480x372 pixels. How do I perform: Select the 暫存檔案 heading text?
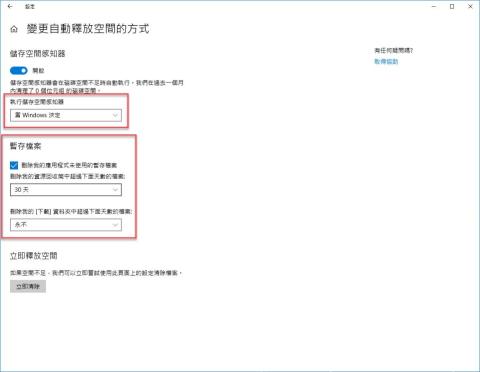point(26,146)
